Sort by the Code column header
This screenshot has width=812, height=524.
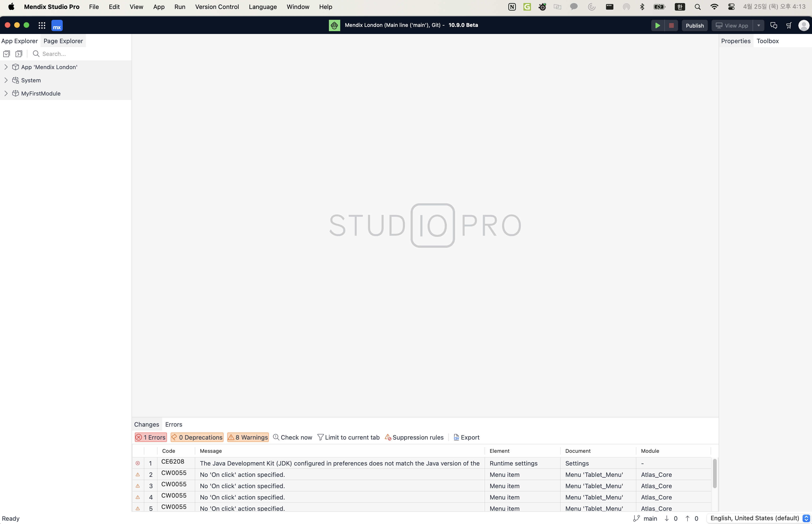[176, 451]
